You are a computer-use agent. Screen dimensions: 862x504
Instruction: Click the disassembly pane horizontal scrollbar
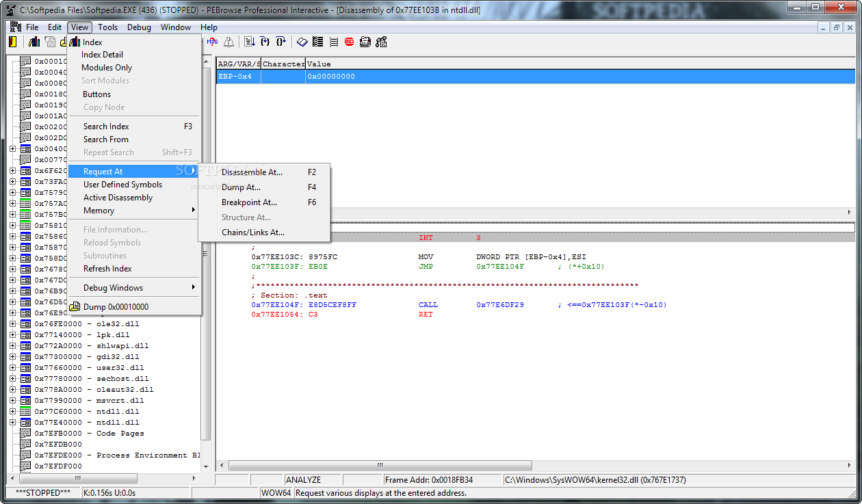[536, 465]
